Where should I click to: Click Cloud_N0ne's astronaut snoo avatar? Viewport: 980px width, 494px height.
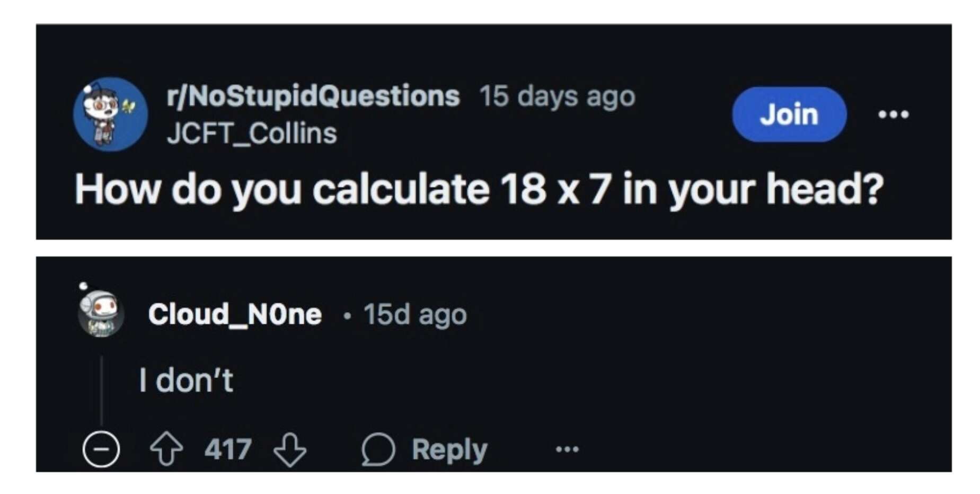pos(101,314)
